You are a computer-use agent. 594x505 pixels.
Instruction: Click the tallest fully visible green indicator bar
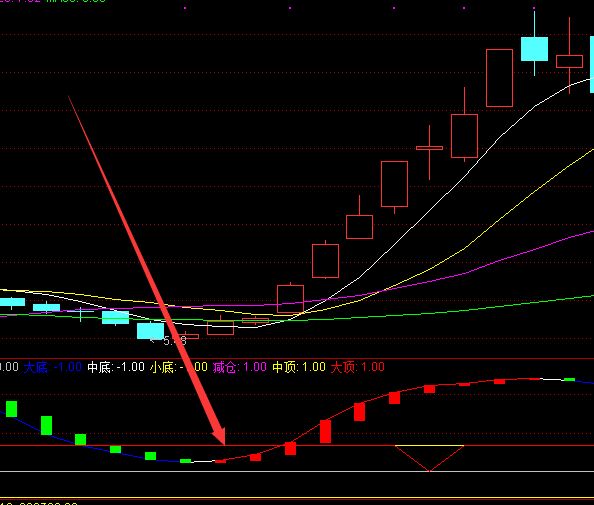coord(46,425)
